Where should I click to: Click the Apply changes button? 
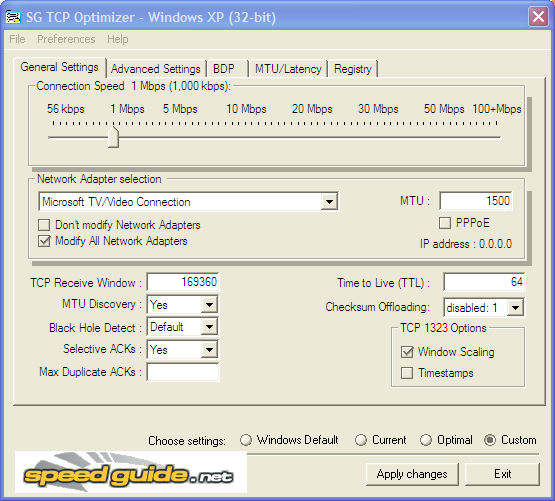coord(412,474)
